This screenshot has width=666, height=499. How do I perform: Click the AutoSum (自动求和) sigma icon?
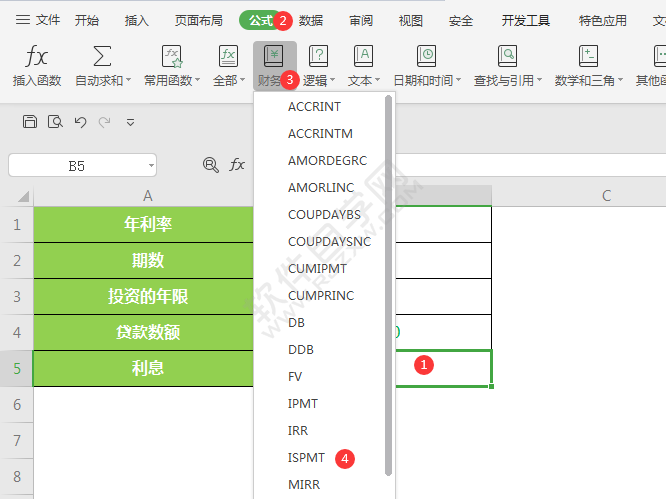(x=102, y=56)
